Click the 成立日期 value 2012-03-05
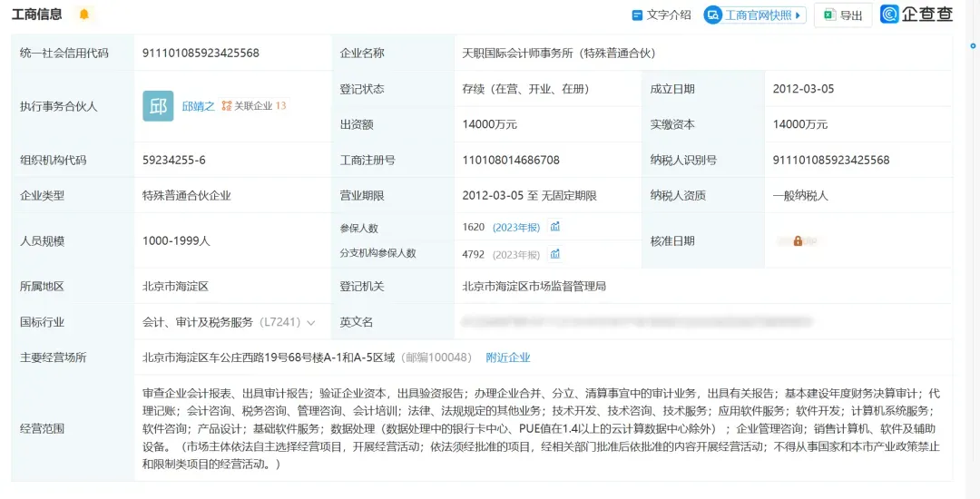Image resolution: width=980 pixels, height=499 pixels. pos(803,89)
